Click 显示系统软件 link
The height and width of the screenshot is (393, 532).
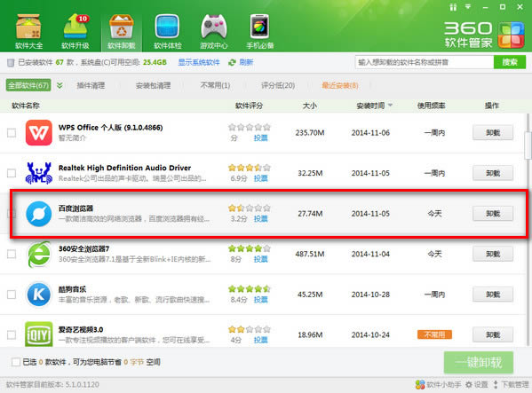(199, 62)
